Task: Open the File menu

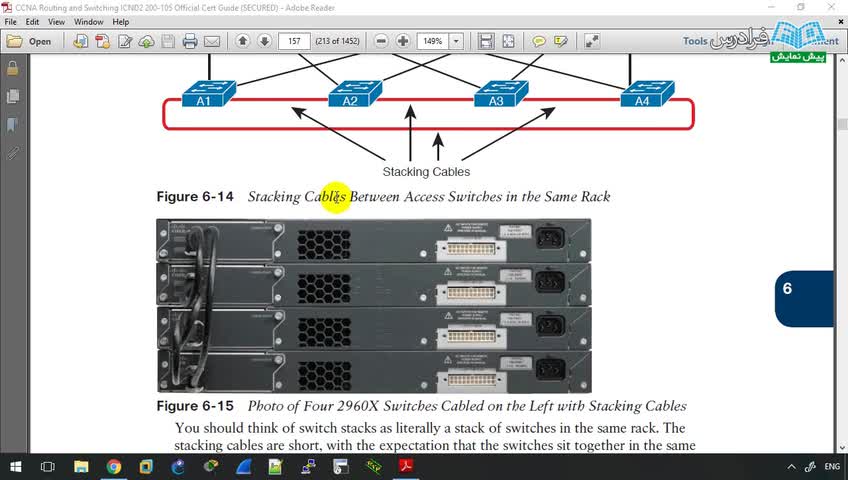Action: 10,22
